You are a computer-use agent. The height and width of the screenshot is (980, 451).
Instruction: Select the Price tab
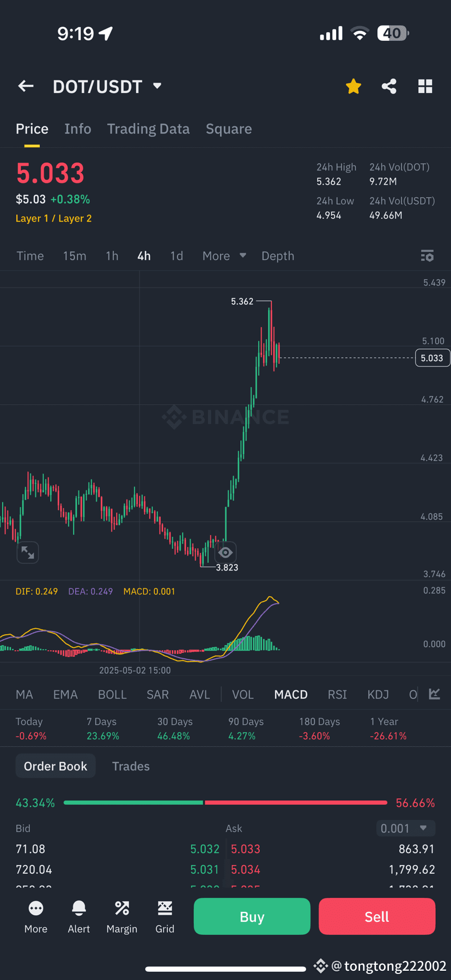[32, 129]
